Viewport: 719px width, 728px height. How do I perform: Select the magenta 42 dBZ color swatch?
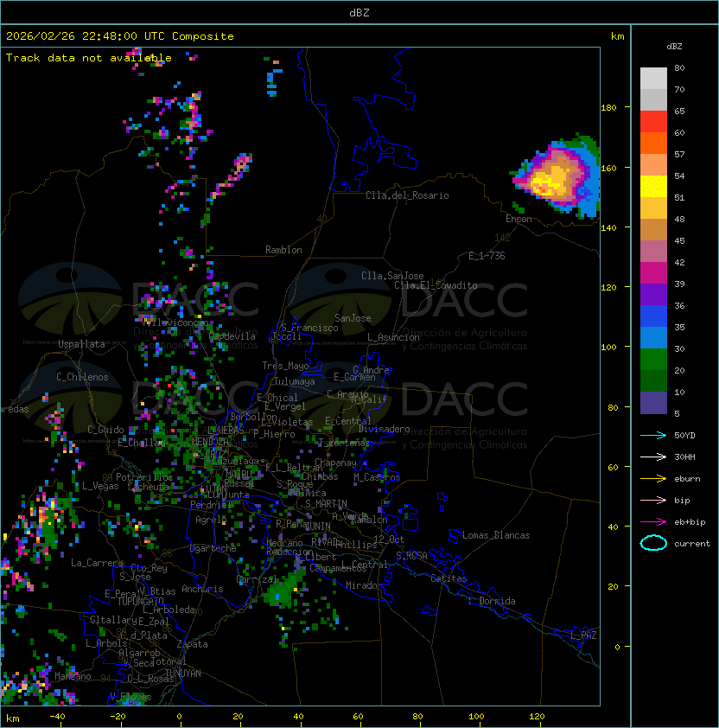coord(653,273)
